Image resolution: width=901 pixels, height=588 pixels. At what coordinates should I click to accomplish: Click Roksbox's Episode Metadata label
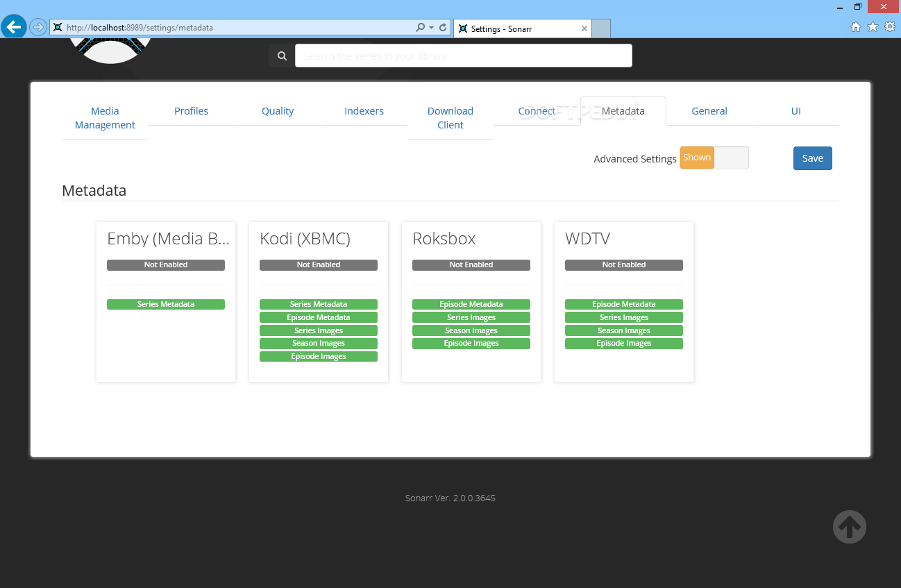471,304
